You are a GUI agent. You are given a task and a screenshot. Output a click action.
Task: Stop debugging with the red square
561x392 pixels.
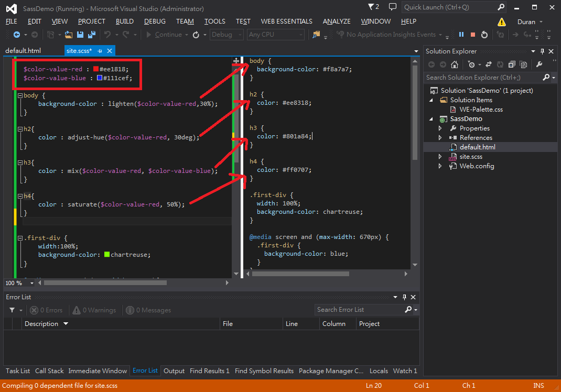(x=472, y=35)
